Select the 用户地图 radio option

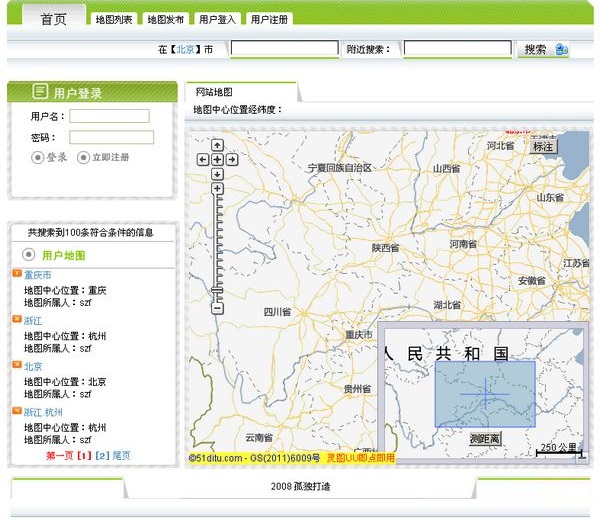pos(29,255)
